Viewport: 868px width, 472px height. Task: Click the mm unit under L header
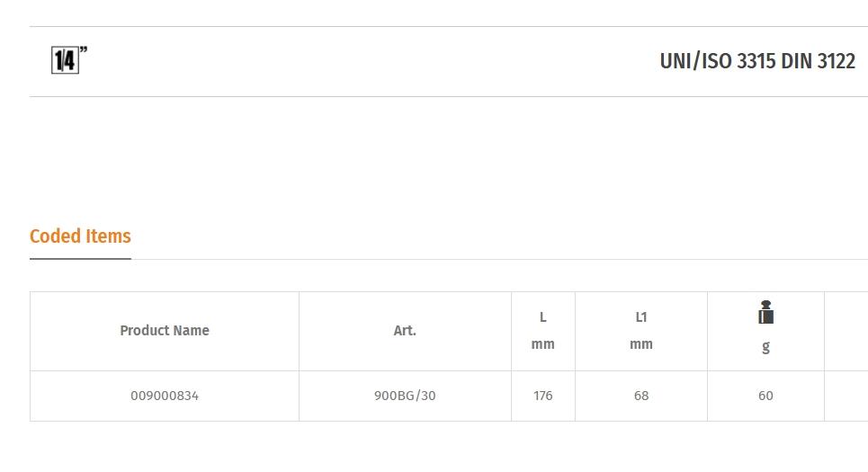pyautogui.click(x=543, y=344)
